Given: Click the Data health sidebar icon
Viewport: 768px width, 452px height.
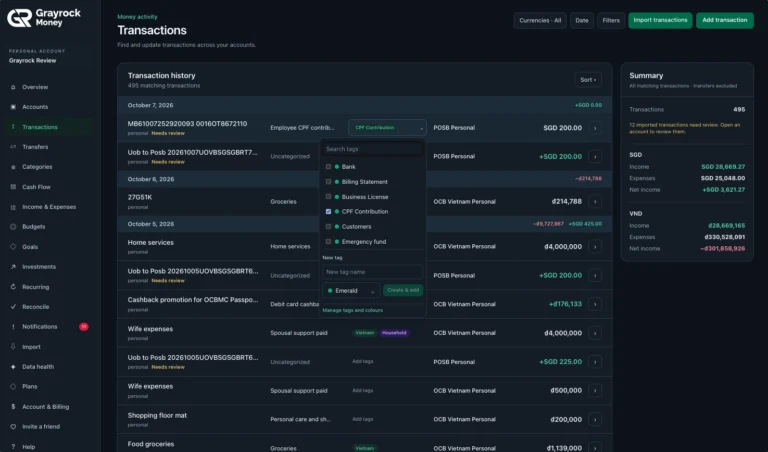Looking at the screenshot, I should pos(13,367).
